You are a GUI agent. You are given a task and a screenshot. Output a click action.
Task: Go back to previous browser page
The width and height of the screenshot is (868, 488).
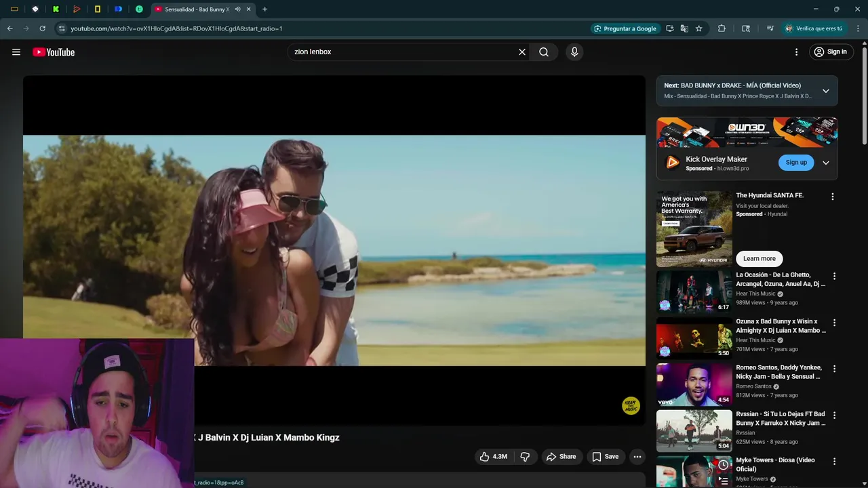pos(9,28)
